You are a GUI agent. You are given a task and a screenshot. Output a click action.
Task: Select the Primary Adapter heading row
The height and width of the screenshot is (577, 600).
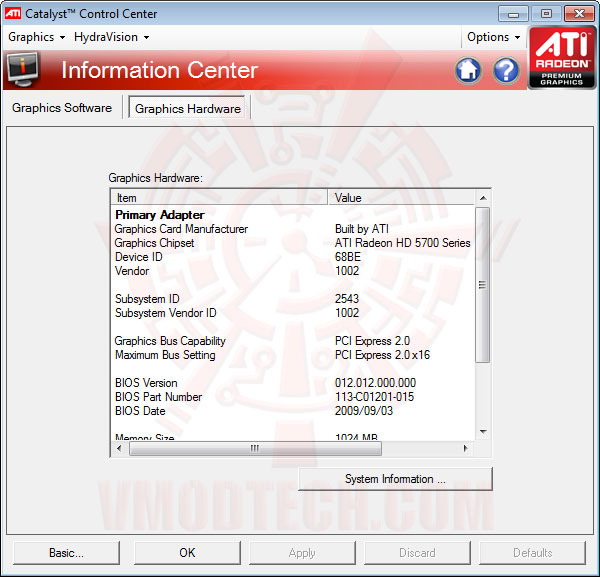point(293,215)
